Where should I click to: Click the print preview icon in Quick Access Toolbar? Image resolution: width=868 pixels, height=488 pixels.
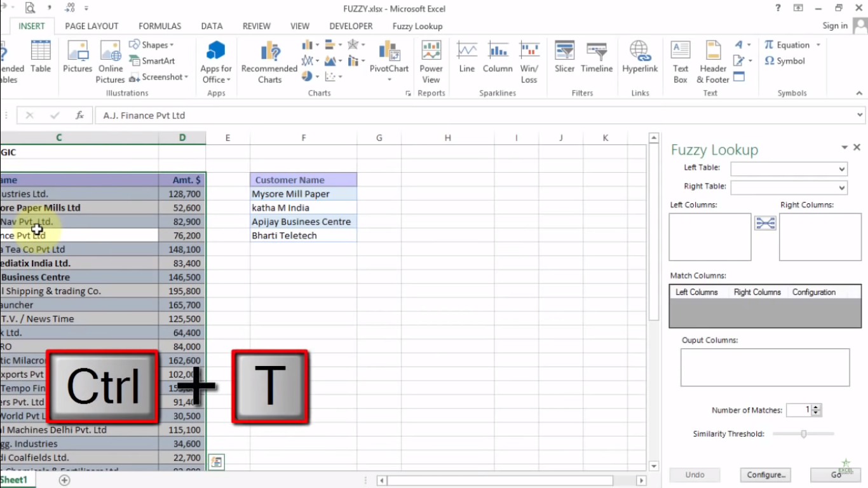point(30,8)
